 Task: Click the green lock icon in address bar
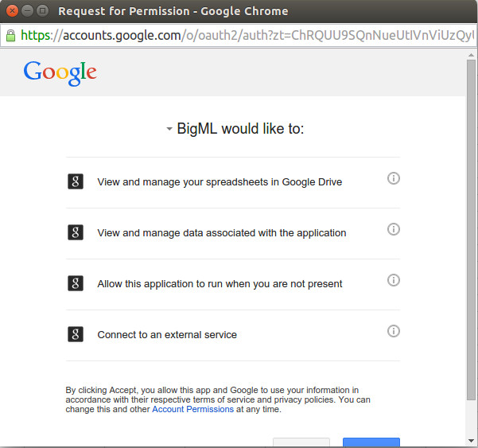point(11,35)
